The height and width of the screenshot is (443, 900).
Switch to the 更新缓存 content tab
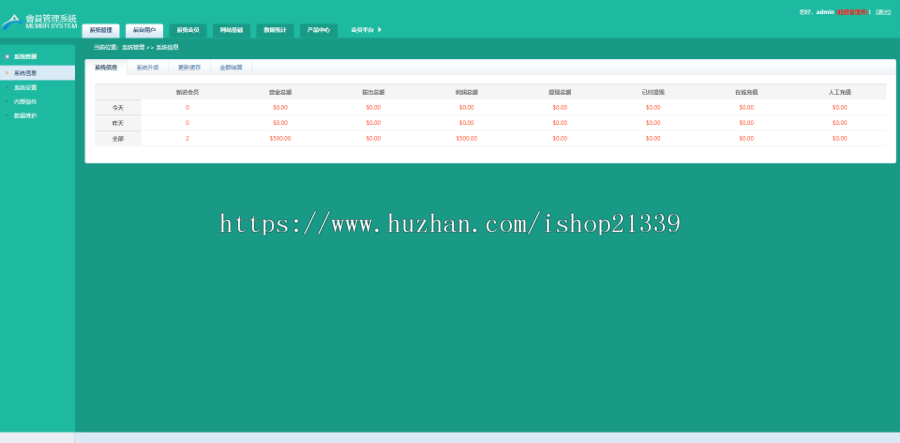(x=189, y=68)
